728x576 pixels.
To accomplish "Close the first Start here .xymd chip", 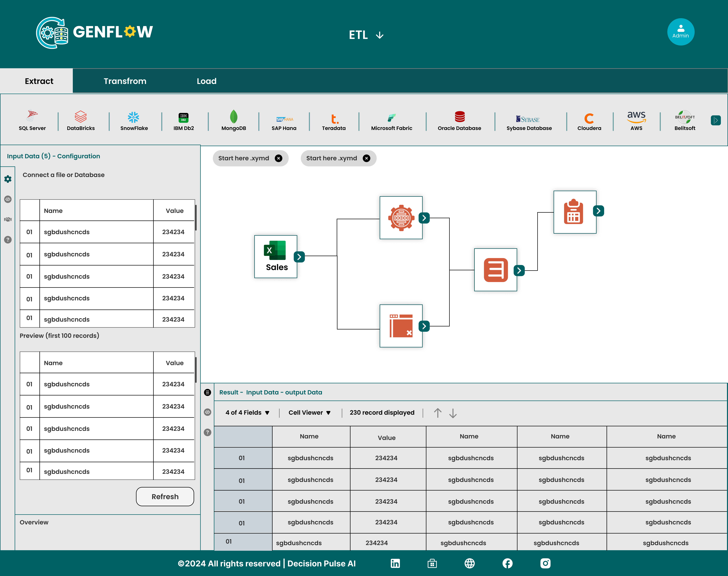I will [278, 158].
